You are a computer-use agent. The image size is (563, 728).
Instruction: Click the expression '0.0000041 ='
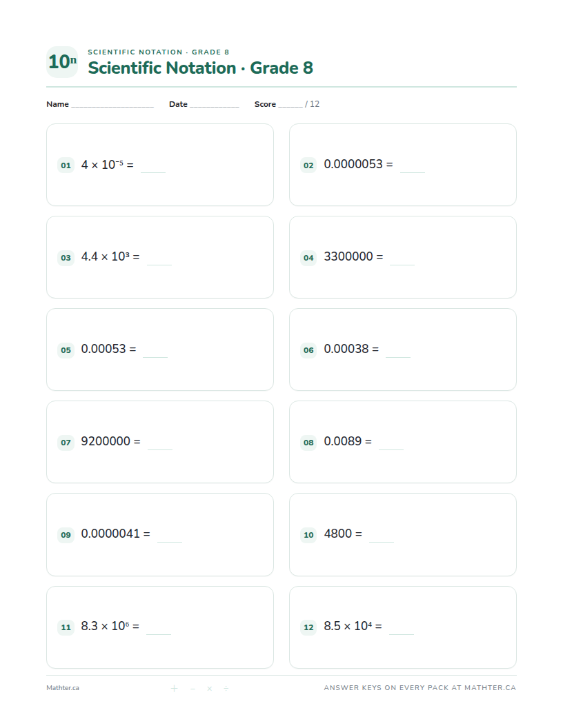(116, 534)
